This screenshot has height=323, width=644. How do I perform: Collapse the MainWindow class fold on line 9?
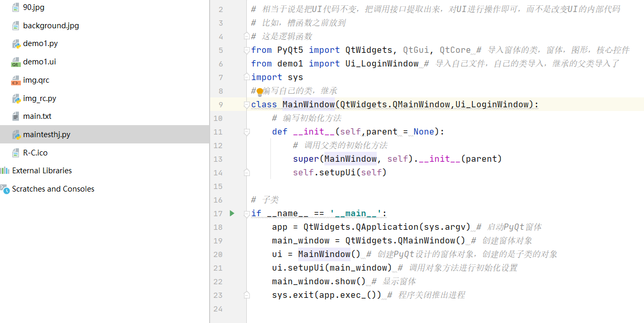pyautogui.click(x=247, y=105)
